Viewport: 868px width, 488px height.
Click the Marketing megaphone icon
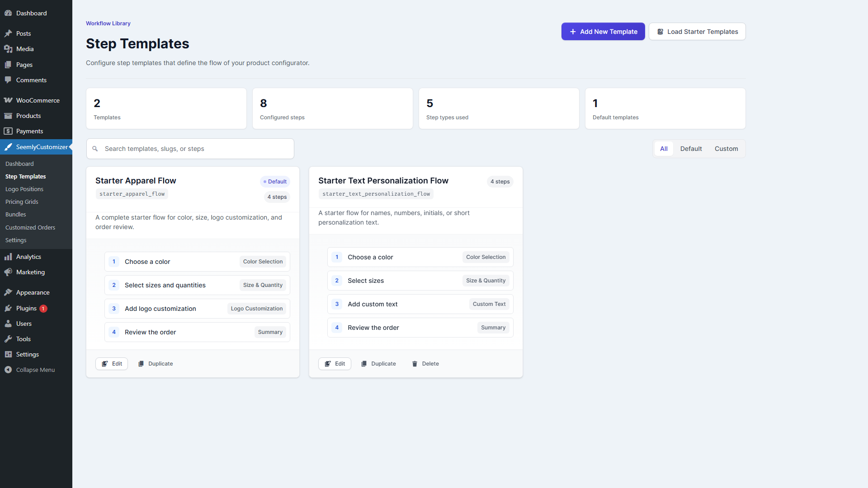(x=8, y=272)
